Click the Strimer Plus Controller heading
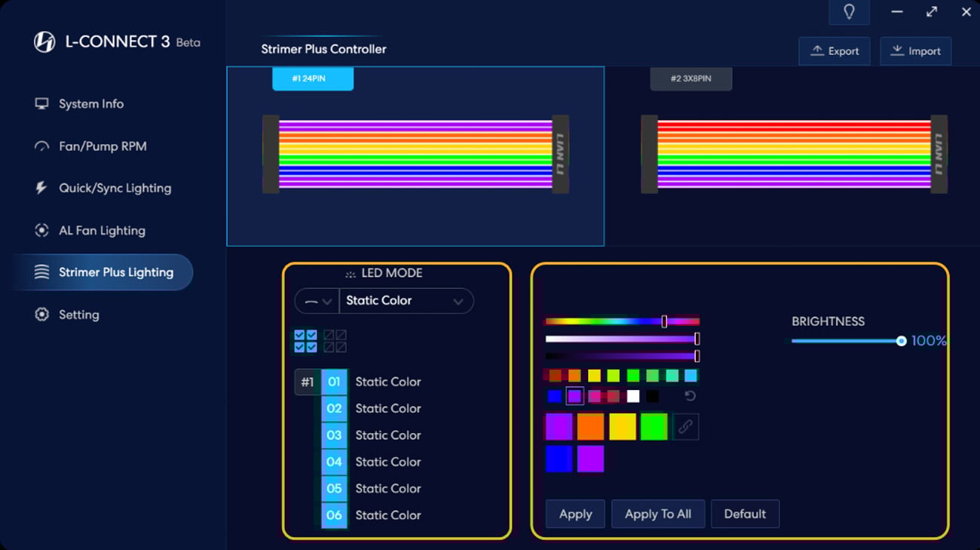Image resolution: width=980 pixels, height=550 pixels. 323,49
